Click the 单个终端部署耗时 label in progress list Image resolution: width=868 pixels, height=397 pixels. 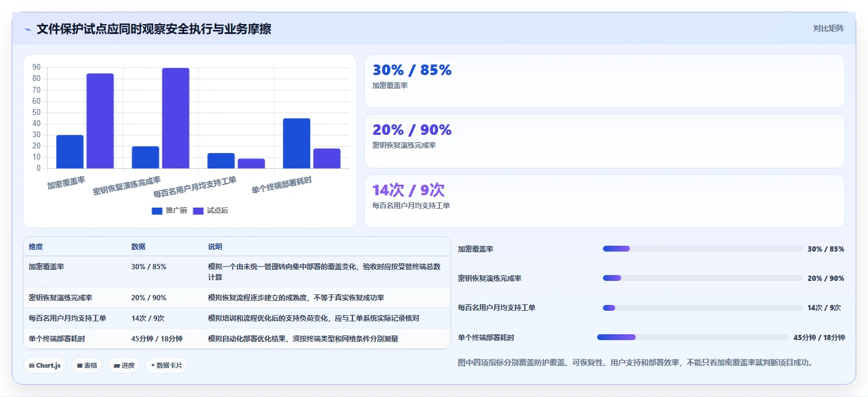click(x=486, y=338)
